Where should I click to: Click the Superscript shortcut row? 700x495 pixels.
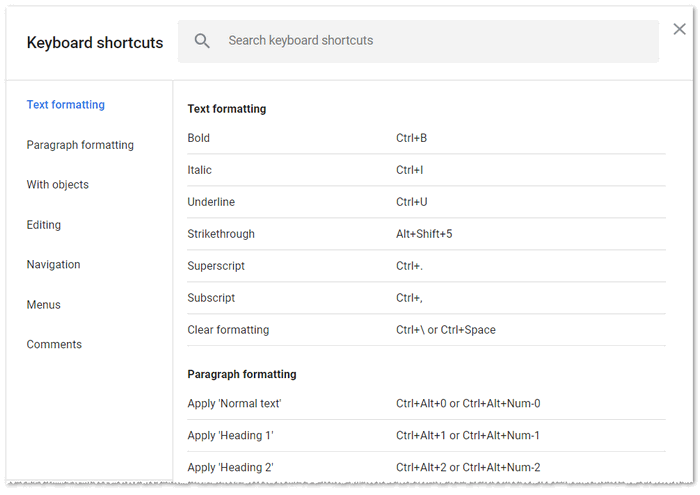tap(426, 266)
